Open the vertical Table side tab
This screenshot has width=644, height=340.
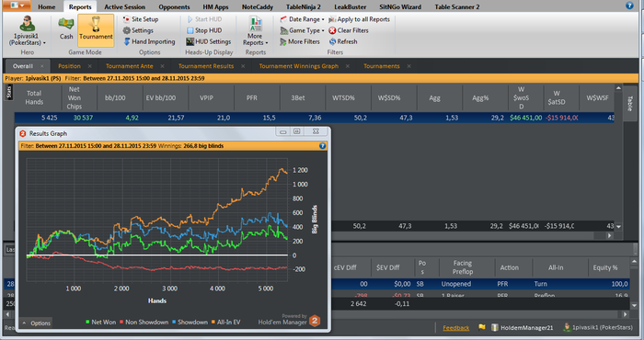click(x=629, y=103)
